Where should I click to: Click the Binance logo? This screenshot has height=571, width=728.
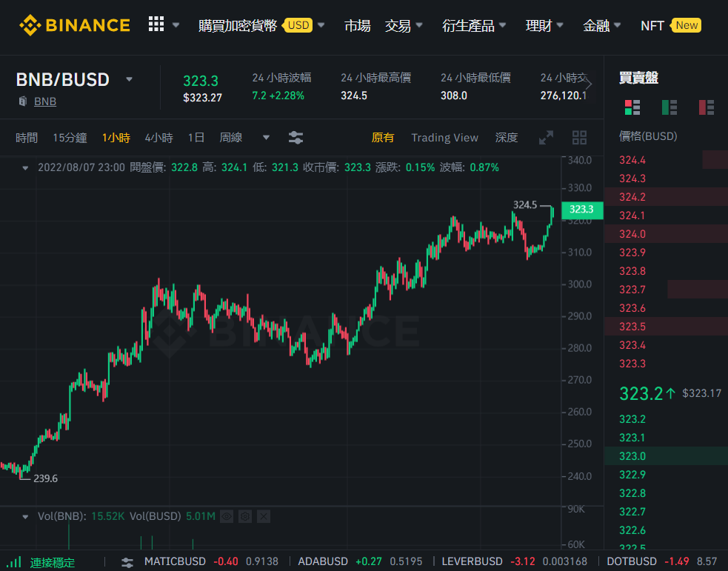75,25
